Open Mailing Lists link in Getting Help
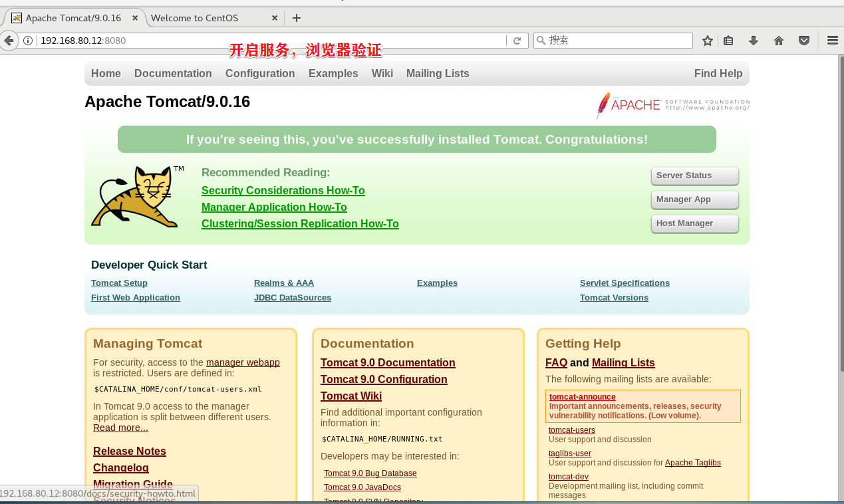844x504 pixels. click(623, 363)
